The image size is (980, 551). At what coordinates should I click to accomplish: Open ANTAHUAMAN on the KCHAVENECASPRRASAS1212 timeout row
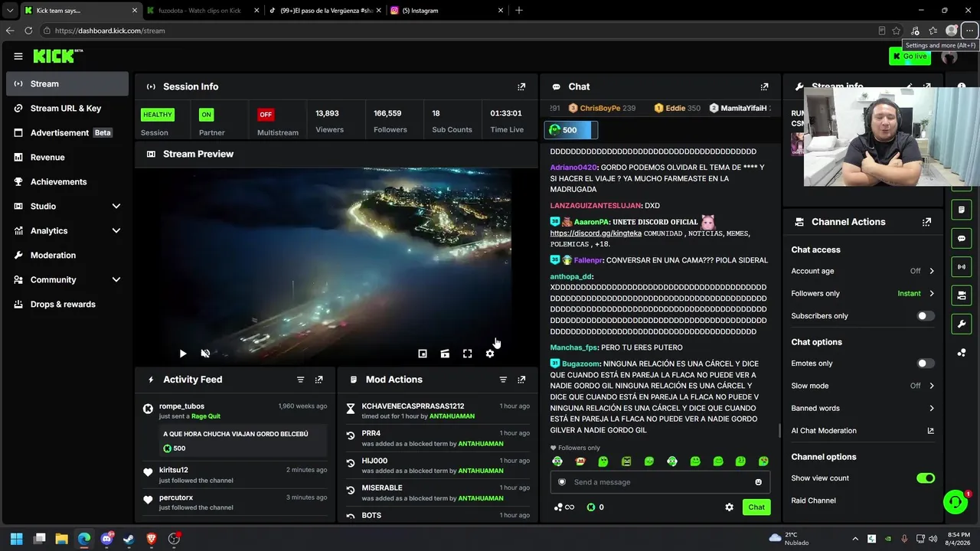click(452, 416)
